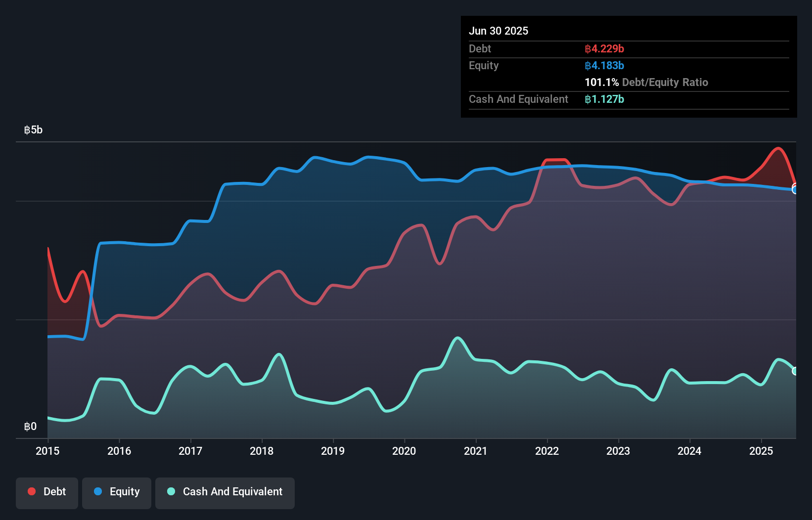Toggle Cash And Equivalent legend item
This screenshot has width=812, height=520.
pos(225,492)
